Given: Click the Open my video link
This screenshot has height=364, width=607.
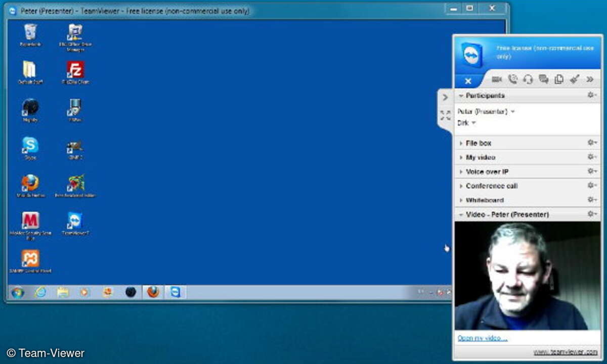Looking at the screenshot, I should coord(482,338).
